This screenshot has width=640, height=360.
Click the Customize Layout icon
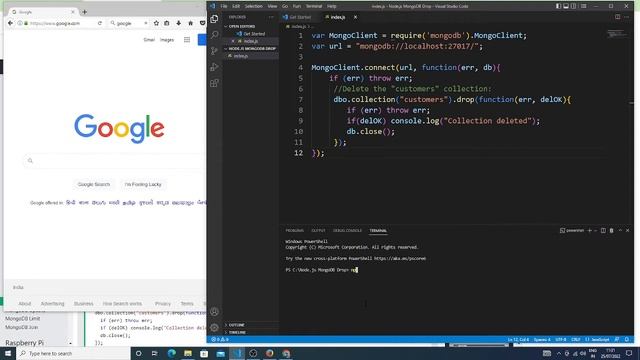(x=584, y=6)
